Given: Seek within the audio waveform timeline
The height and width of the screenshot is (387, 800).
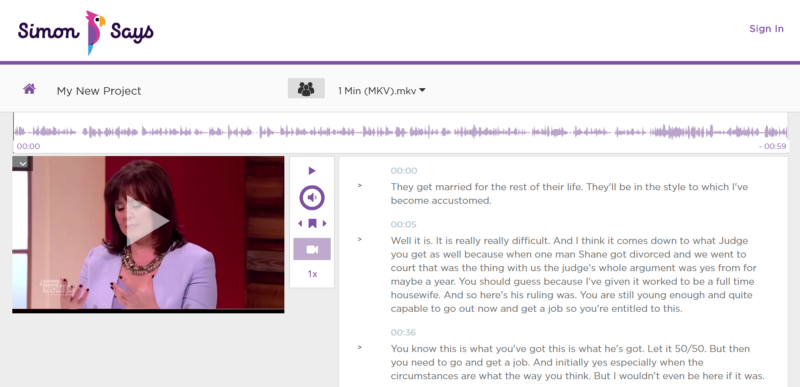Looking at the screenshot, I should pos(400,132).
